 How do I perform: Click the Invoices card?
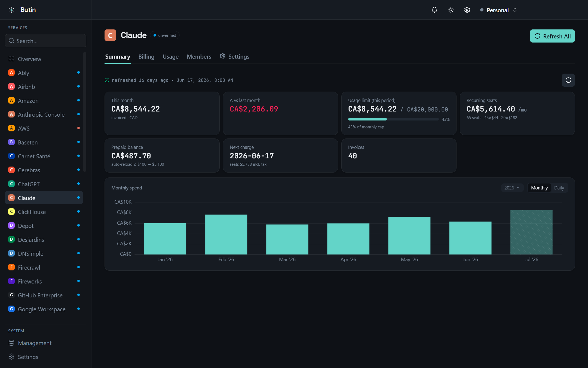399,155
